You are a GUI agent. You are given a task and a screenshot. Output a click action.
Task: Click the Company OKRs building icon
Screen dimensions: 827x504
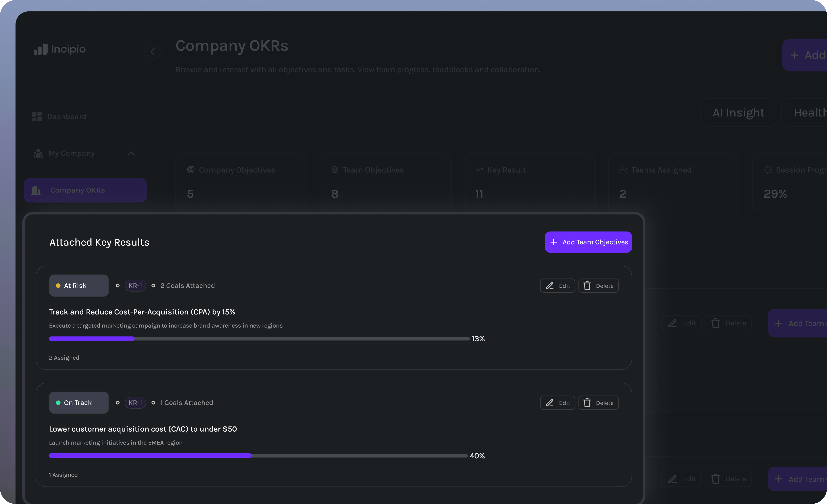click(x=36, y=190)
